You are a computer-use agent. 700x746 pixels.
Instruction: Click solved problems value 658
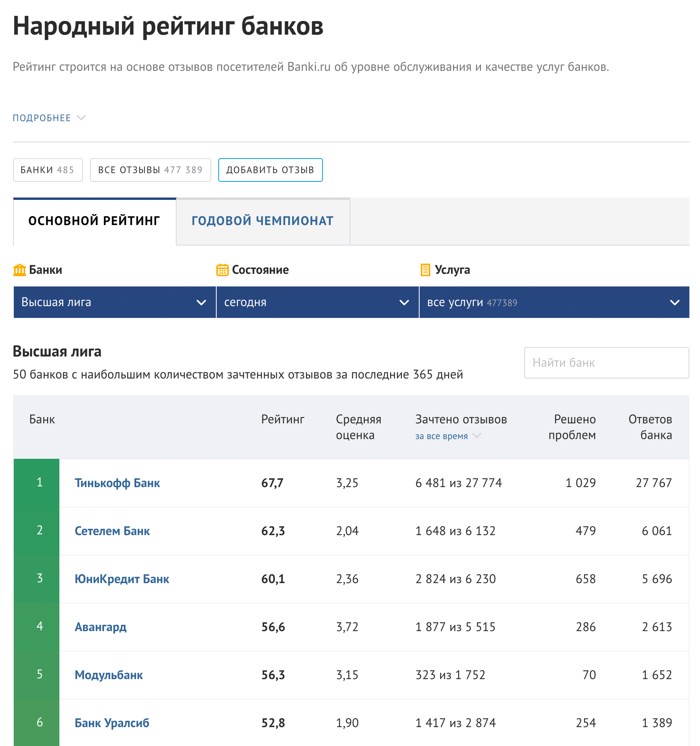pos(586,579)
